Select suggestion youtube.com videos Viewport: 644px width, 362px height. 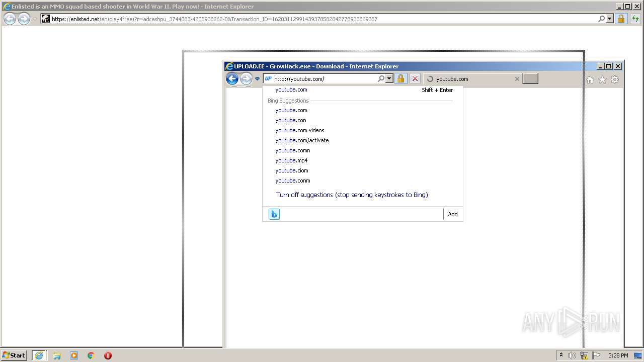tap(362, 130)
